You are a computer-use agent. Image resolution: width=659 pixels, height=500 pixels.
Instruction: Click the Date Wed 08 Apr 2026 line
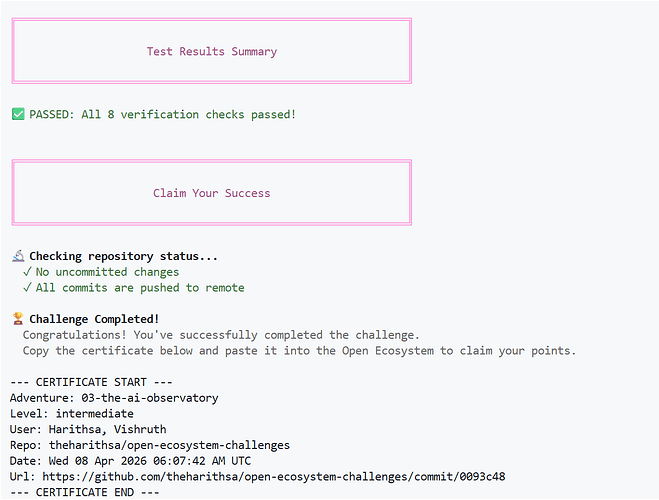click(x=130, y=461)
